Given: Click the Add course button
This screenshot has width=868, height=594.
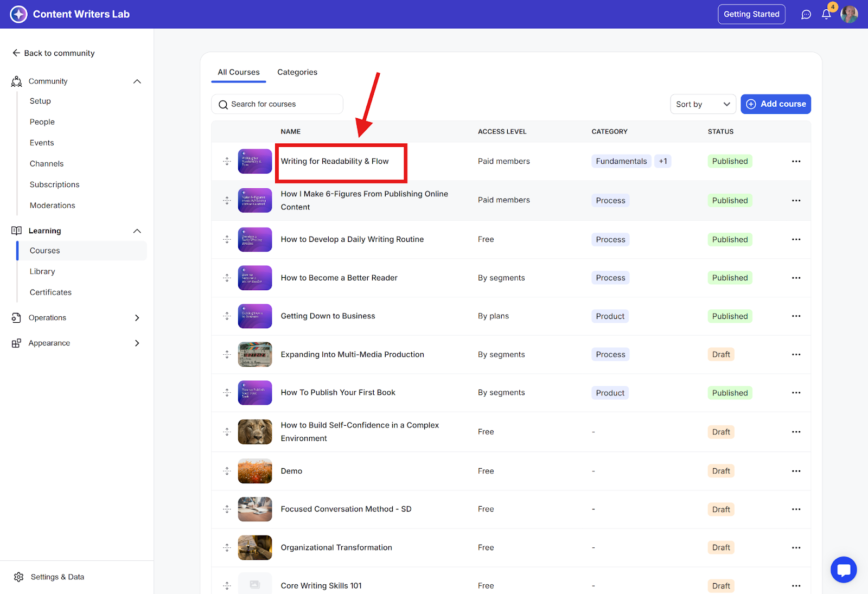Looking at the screenshot, I should (775, 104).
